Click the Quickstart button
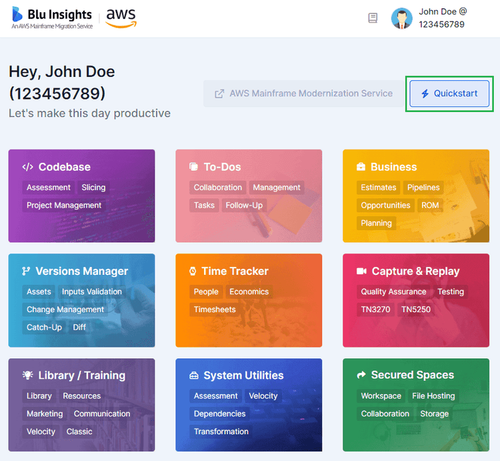Viewport: 500px width, 461px height. click(449, 94)
